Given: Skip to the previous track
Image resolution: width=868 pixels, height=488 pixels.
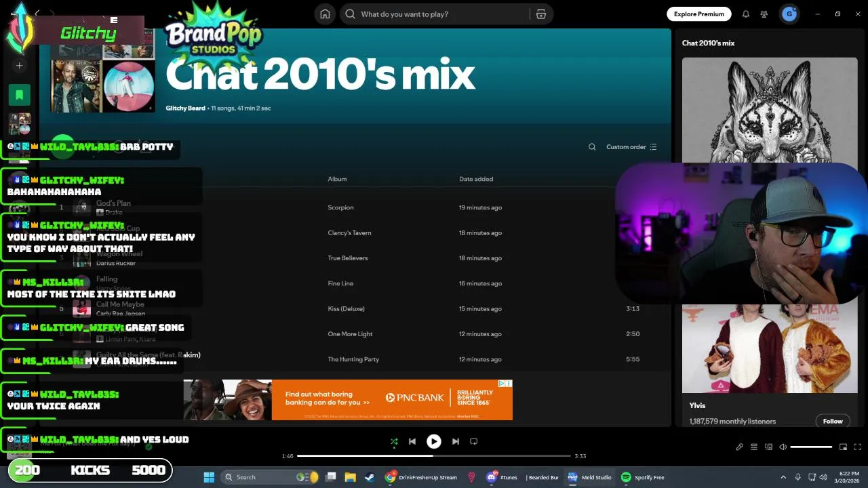Looking at the screenshot, I should (412, 441).
